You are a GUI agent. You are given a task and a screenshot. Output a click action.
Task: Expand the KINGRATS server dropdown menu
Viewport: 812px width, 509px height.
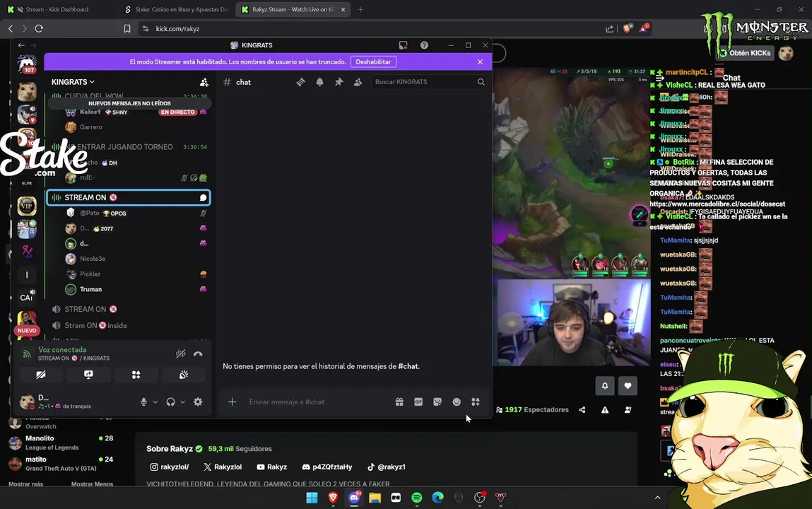click(x=73, y=82)
